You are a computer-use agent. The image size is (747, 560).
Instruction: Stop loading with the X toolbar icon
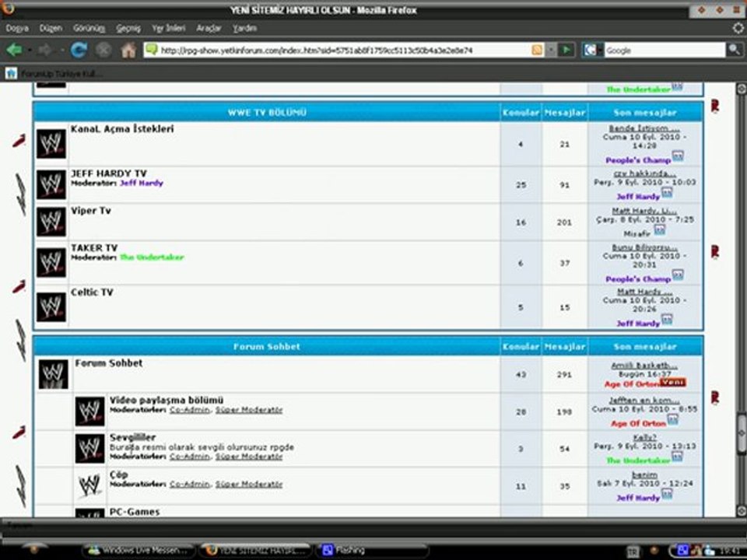103,50
